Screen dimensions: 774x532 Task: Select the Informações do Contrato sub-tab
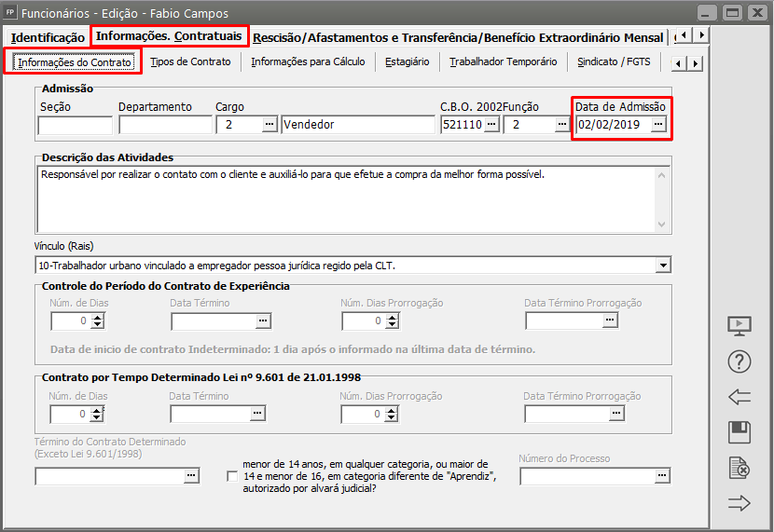[x=74, y=62]
